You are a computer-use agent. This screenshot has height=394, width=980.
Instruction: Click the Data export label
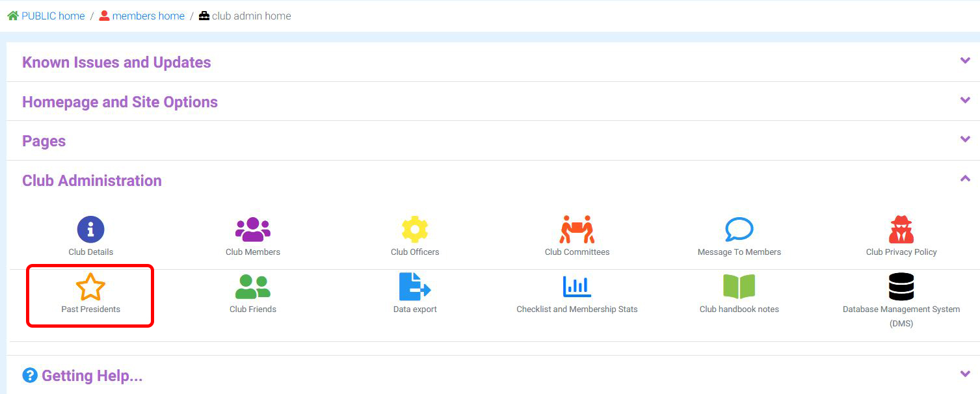pos(415,309)
